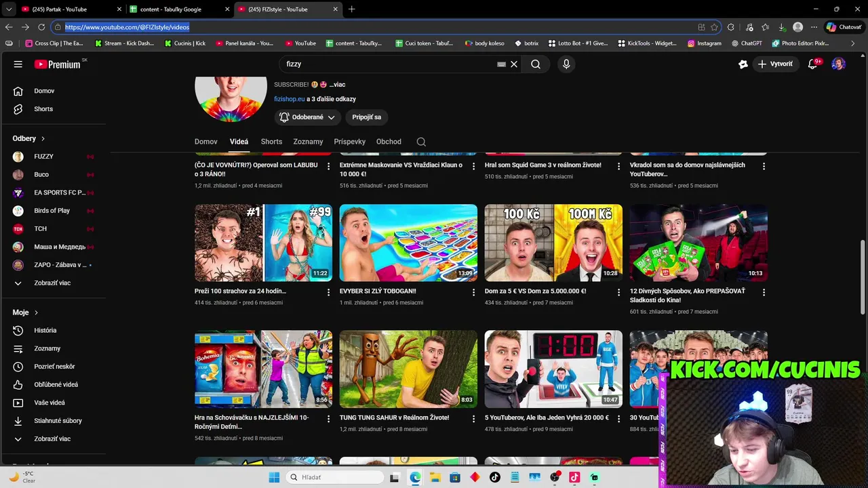Image resolution: width=868 pixels, height=488 pixels.
Task: Open options for LABUBU video
Action: 329,166
